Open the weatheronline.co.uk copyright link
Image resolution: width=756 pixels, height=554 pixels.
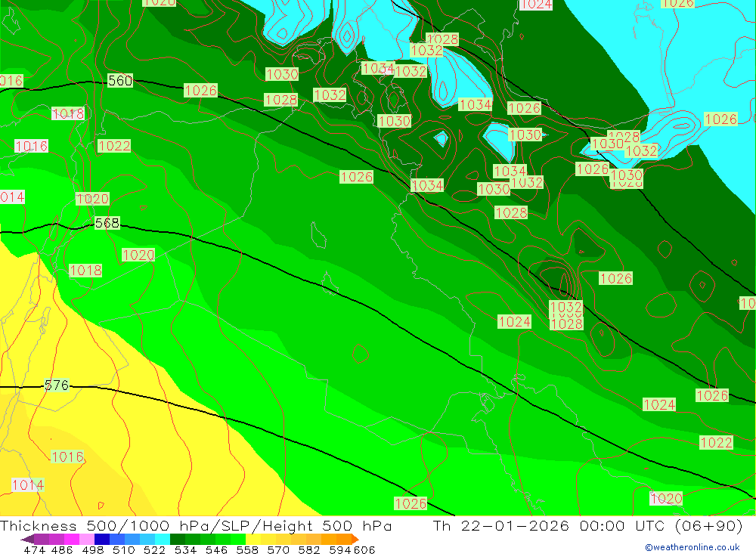[x=692, y=547]
